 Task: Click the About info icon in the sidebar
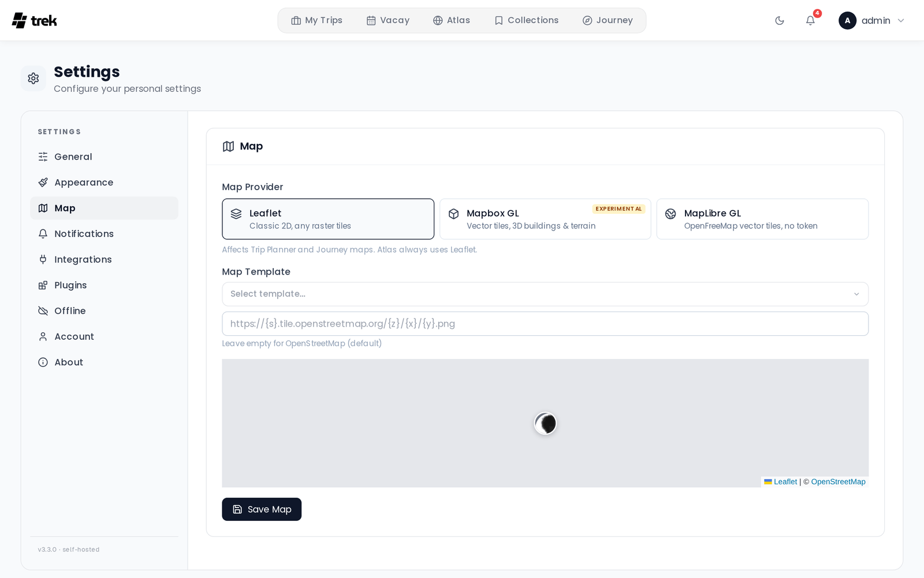click(43, 362)
